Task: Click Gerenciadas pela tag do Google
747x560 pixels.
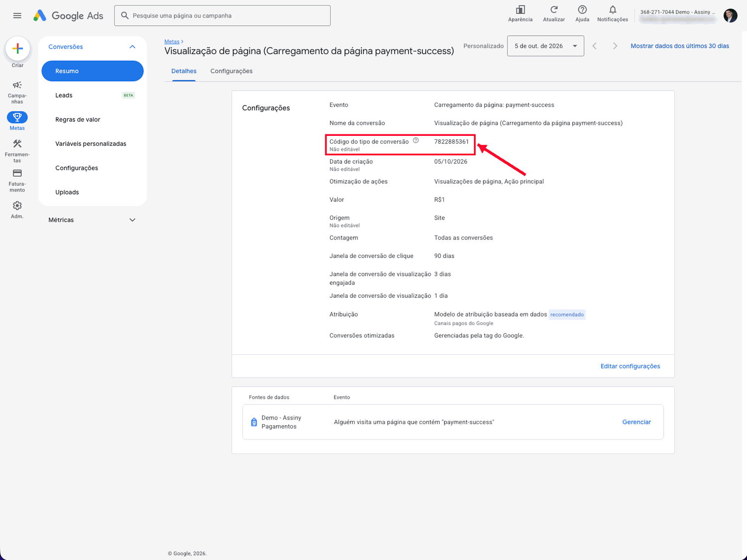Action: (479, 336)
